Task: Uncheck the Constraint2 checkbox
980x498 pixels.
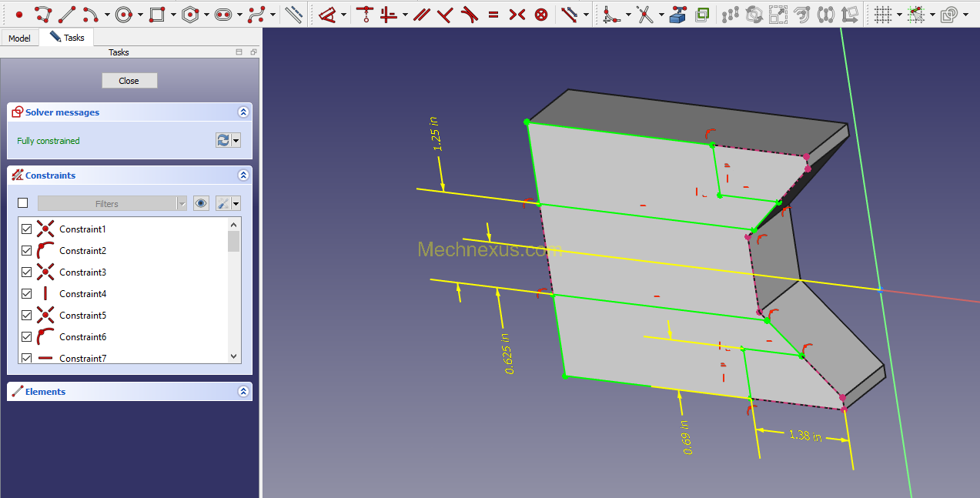Action: pyautogui.click(x=27, y=250)
